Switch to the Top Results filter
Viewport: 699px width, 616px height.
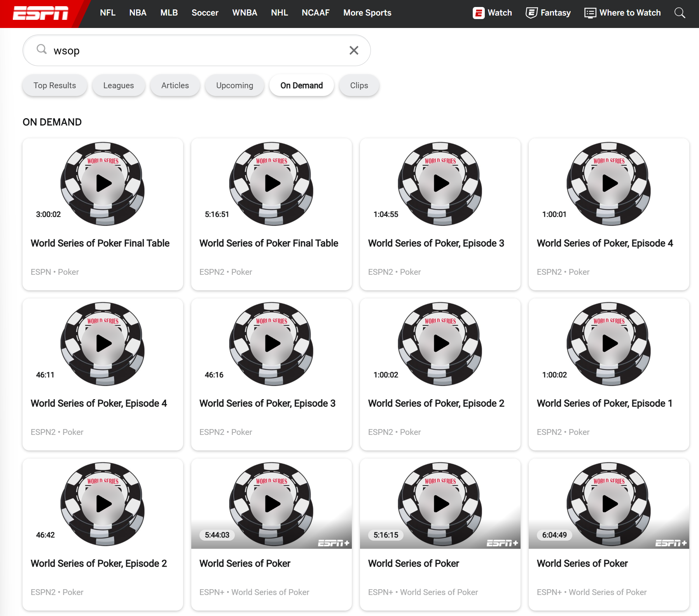pyautogui.click(x=55, y=86)
